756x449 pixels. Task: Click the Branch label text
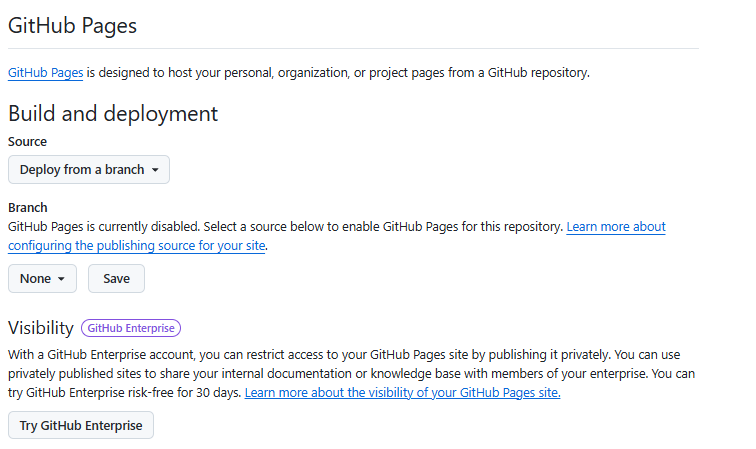tap(27, 208)
